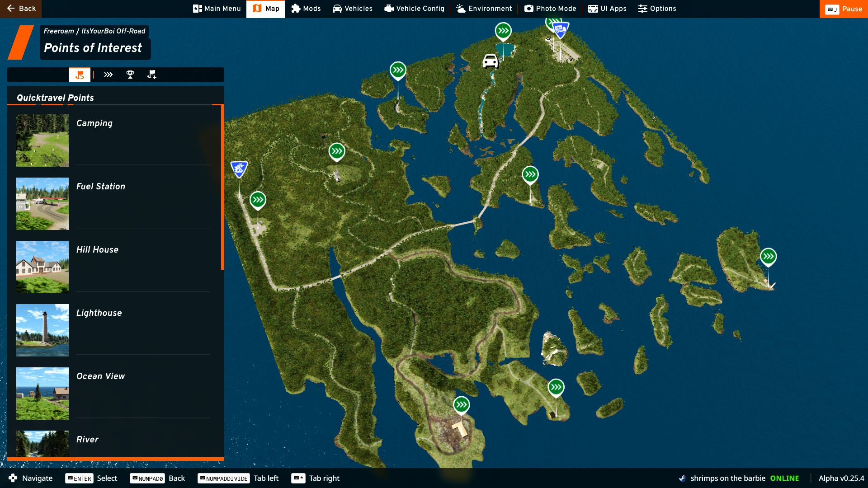Image resolution: width=868 pixels, height=488 pixels.
Task: Click the ONLINE status label
Action: (x=784, y=478)
